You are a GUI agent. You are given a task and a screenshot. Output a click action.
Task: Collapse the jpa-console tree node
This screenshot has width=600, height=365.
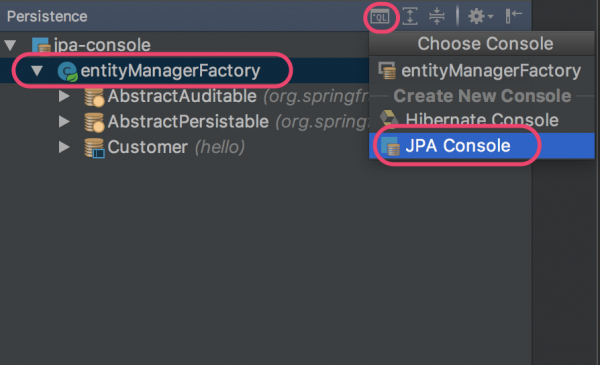tap(10, 45)
